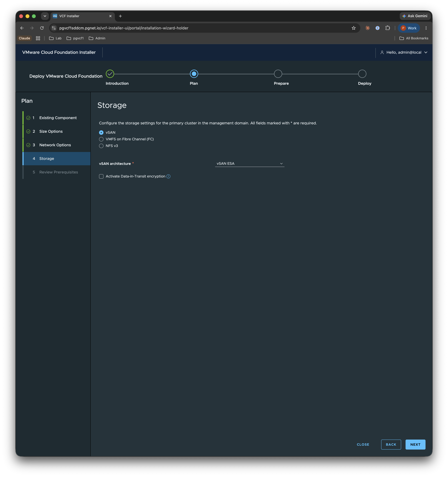The height and width of the screenshot is (477, 448).
Task: Bookmark this page with the star icon
Action: (353, 28)
